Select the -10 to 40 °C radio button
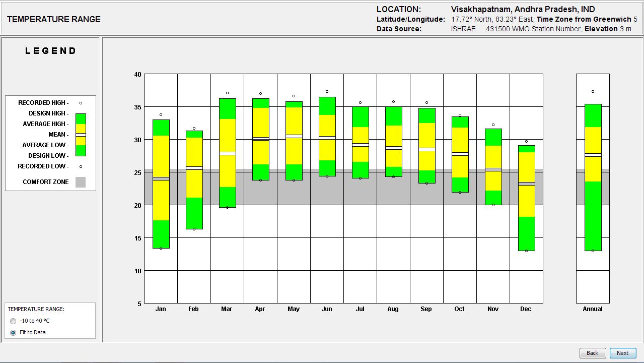Screen dimensions: 644x363 click(13, 321)
